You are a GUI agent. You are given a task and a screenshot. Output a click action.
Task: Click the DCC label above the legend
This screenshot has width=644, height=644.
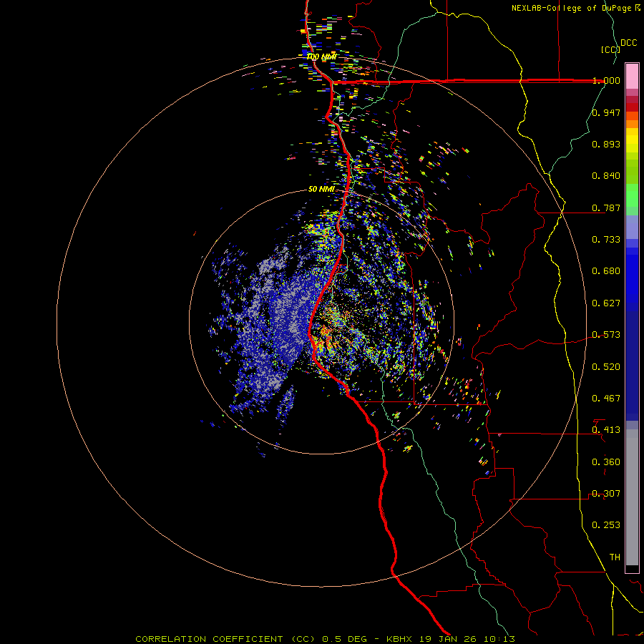(x=628, y=43)
